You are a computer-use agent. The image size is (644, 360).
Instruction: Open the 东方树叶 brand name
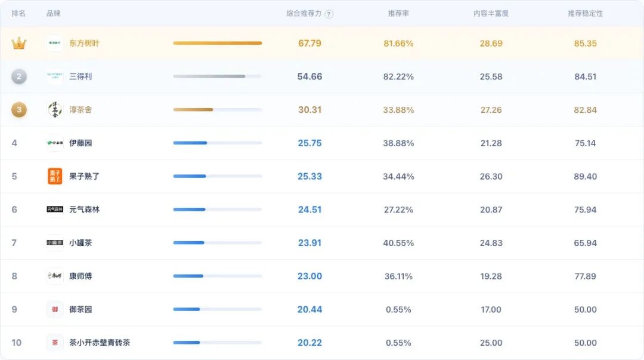84,43
